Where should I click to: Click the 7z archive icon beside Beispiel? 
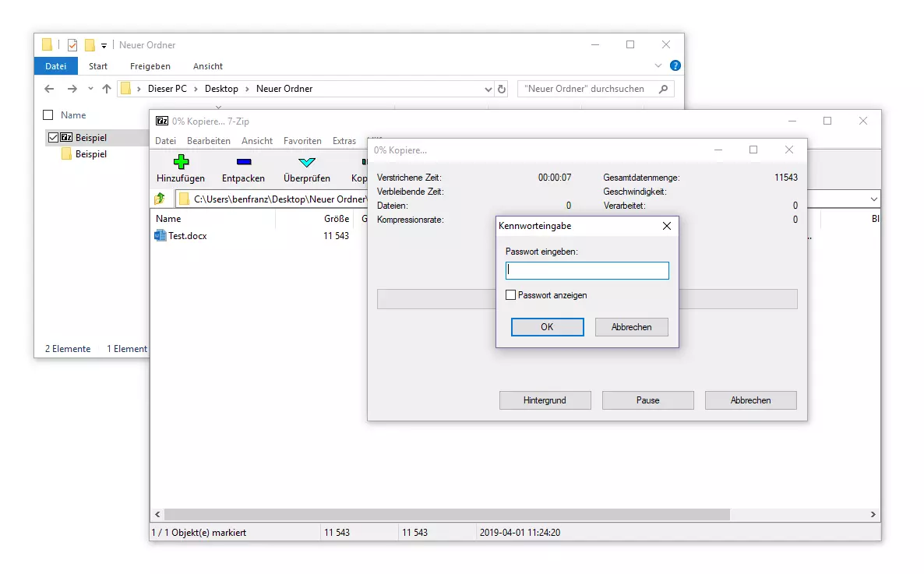pyautogui.click(x=66, y=137)
